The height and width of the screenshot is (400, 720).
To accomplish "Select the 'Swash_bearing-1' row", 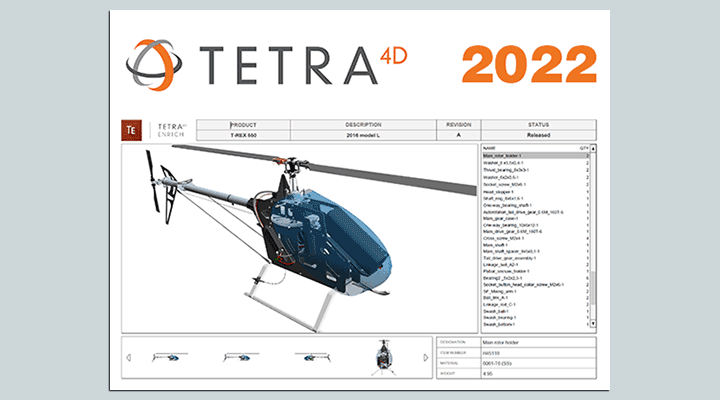I will pos(535,318).
